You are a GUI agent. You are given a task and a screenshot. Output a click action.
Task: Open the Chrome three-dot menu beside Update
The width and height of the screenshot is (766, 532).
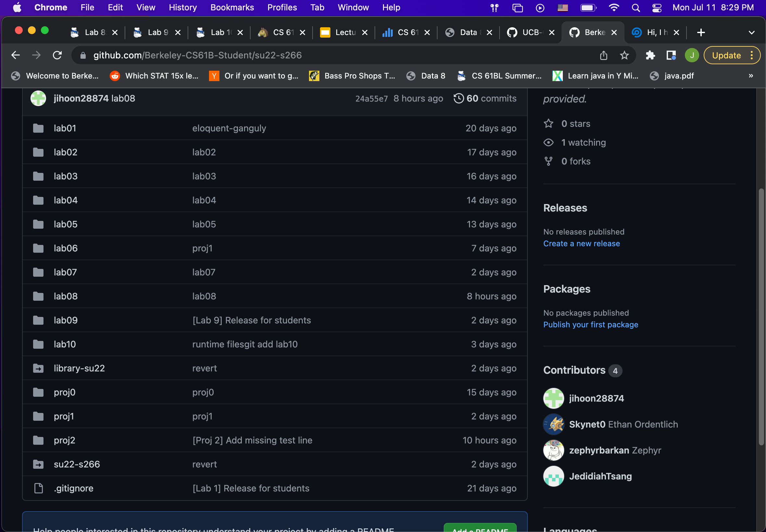752,55
